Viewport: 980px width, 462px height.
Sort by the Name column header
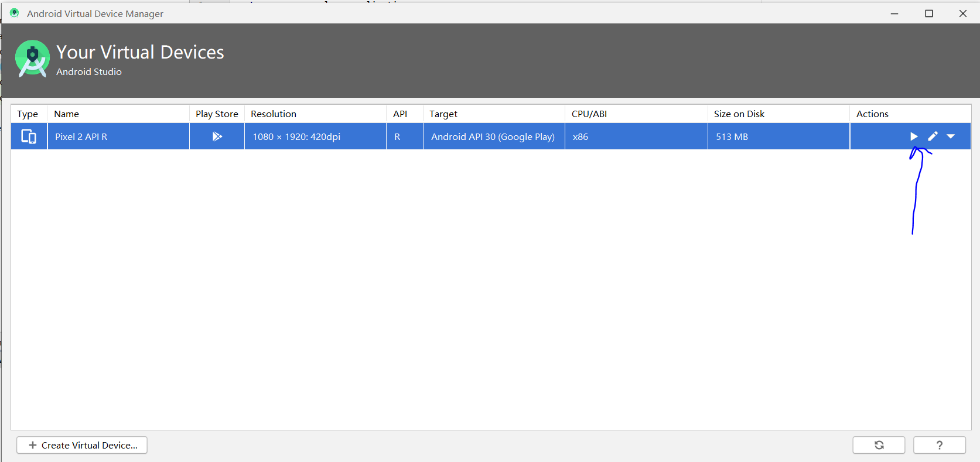[118, 114]
